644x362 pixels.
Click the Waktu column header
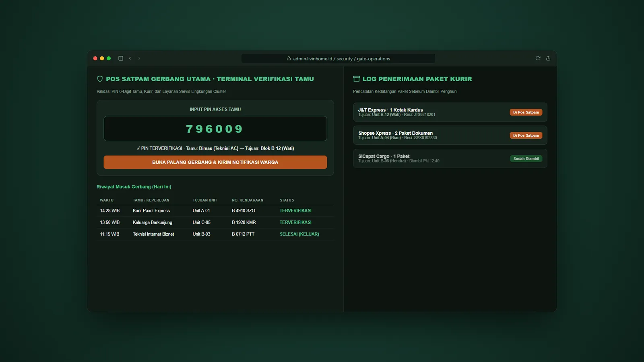[x=107, y=200]
